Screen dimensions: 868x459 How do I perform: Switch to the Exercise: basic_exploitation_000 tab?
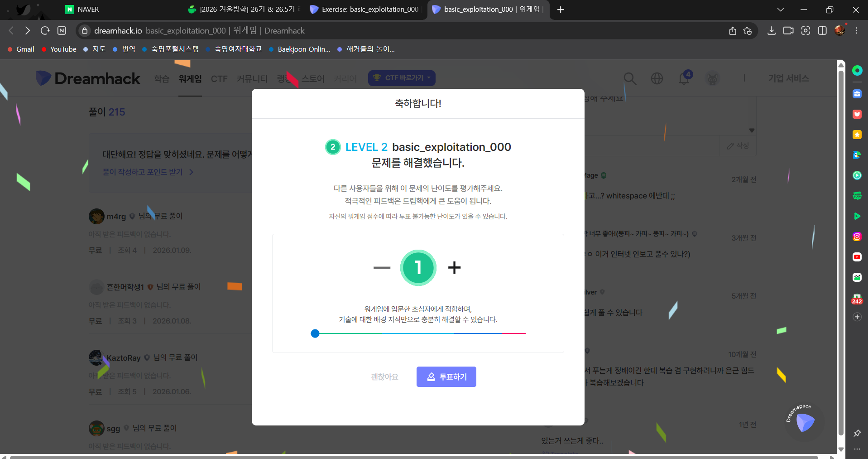coord(364,9)
